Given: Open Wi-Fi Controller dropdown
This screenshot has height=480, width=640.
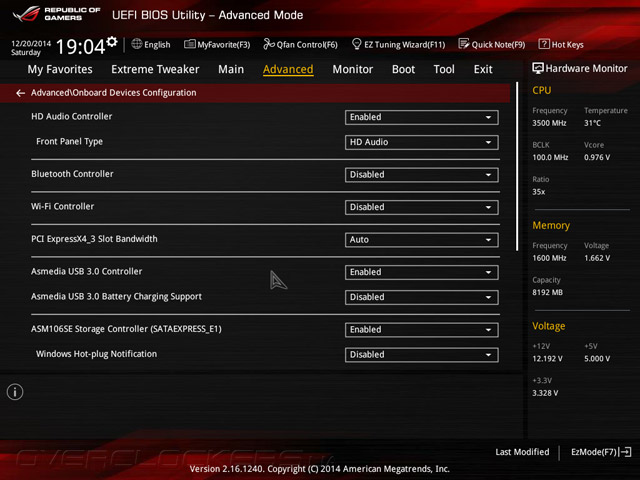Looking at the screenshot, I should point(421,207).
